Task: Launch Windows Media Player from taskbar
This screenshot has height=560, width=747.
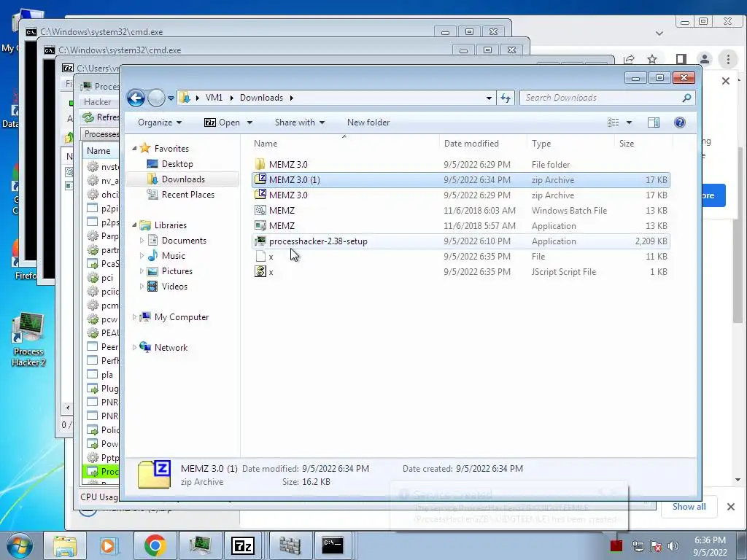Action: (109, 545)
